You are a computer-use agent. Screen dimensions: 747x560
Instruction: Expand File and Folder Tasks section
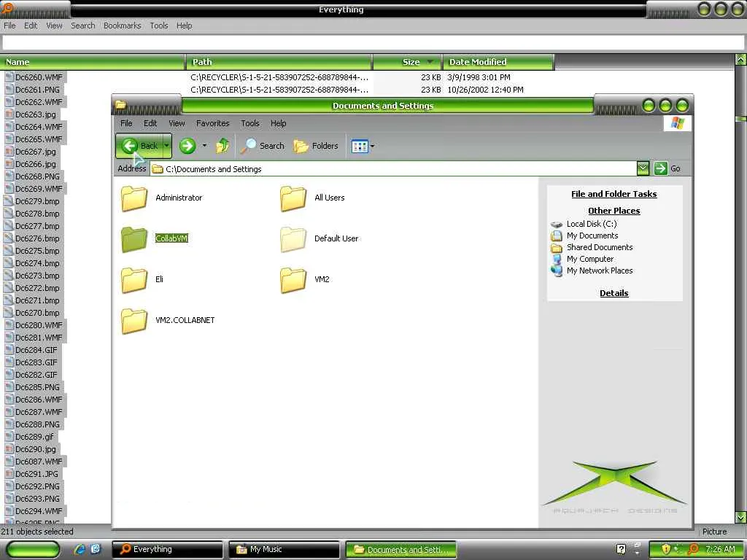(614, 194)
